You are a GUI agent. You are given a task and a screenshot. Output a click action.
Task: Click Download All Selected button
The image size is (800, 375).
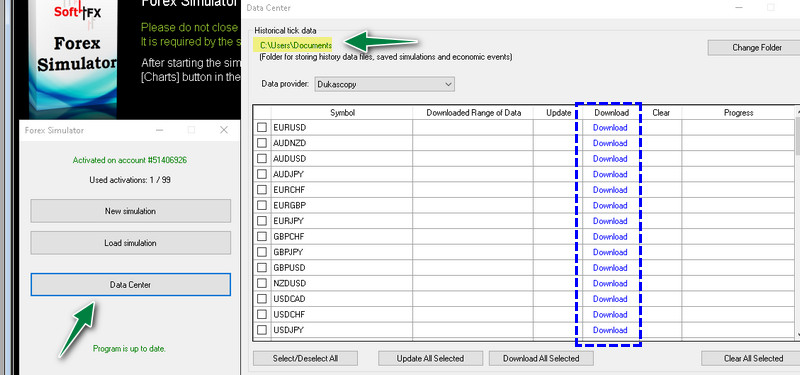[541, 358]
